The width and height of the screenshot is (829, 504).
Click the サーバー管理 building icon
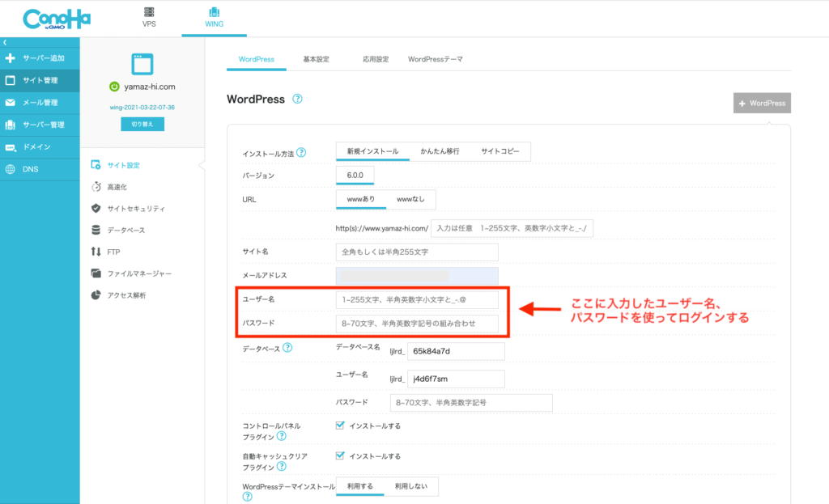(10, 125)
